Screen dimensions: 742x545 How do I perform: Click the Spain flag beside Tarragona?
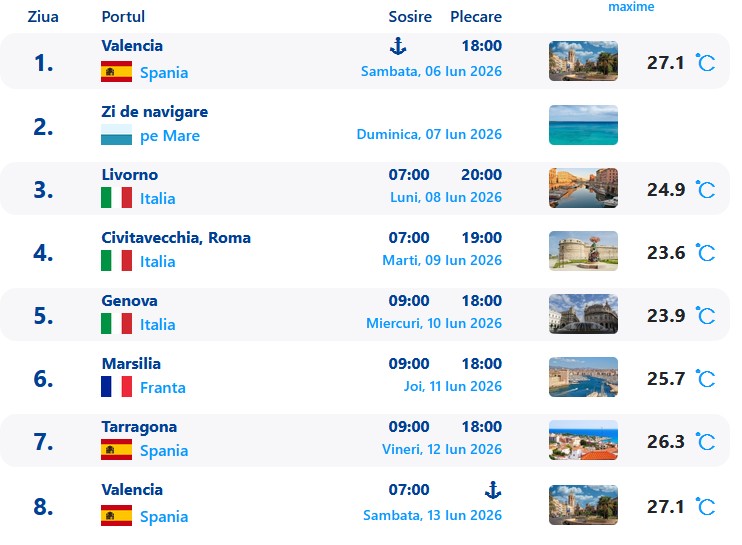point(117,450)
